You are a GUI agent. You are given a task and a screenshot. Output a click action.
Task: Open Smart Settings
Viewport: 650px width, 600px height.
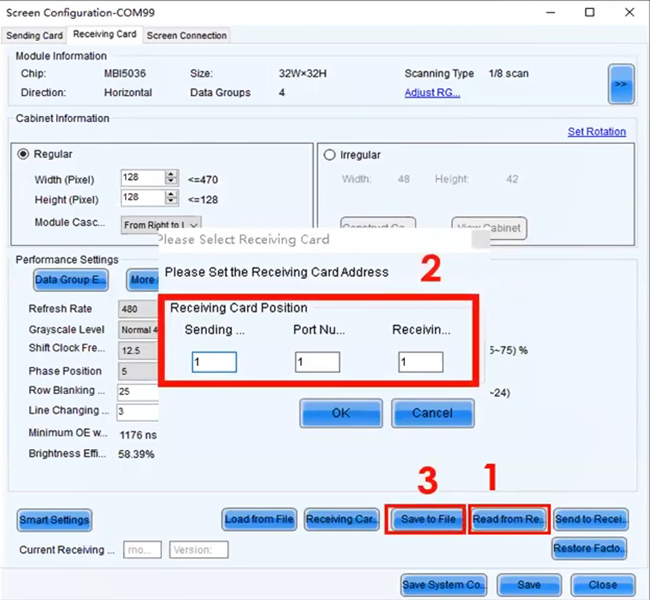(54, 519)
